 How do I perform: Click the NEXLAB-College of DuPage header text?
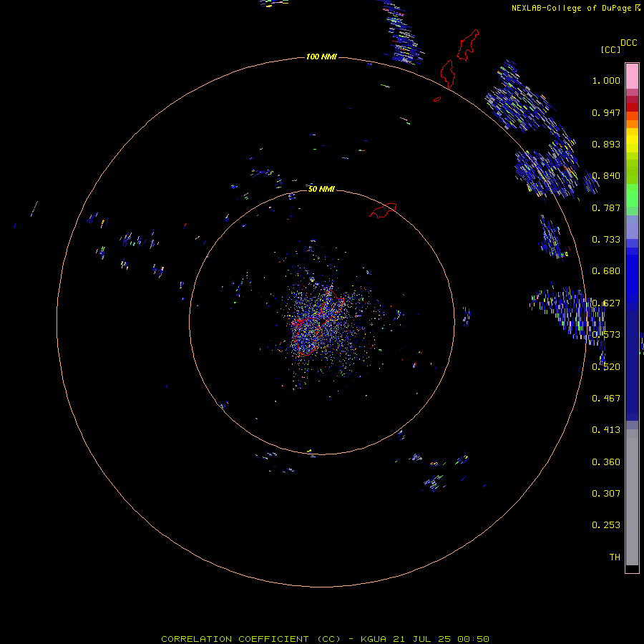pos(571,8)
